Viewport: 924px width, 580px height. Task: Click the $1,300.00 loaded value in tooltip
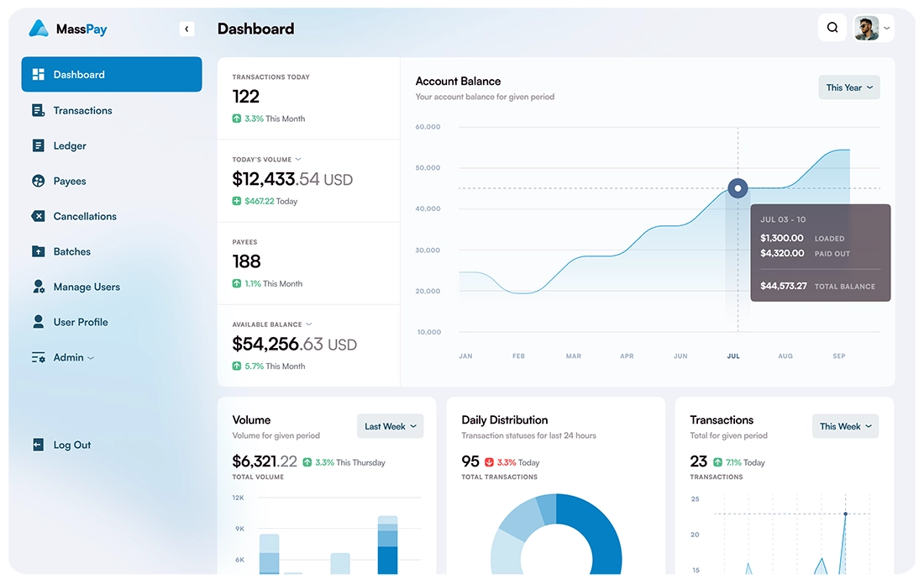point(781,238)
